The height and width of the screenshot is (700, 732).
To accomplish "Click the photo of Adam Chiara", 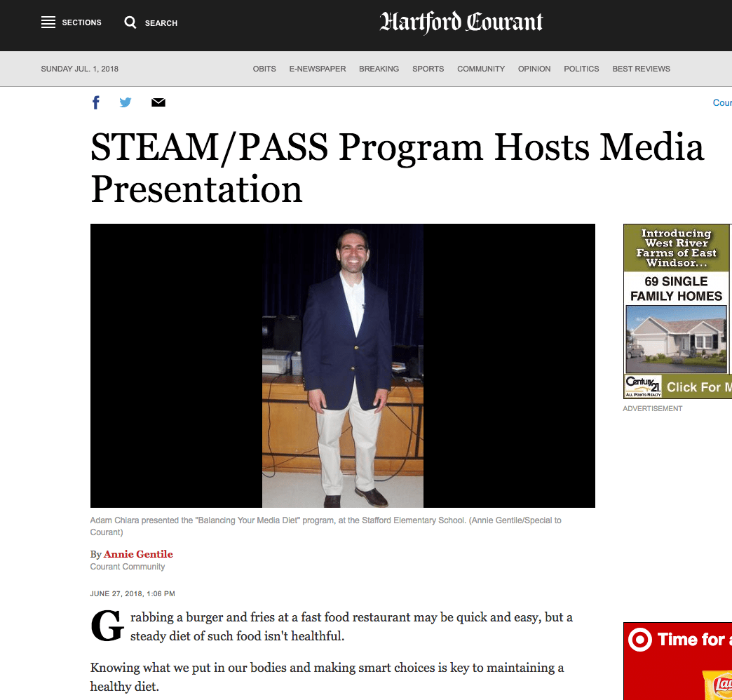I will (342, 365).
